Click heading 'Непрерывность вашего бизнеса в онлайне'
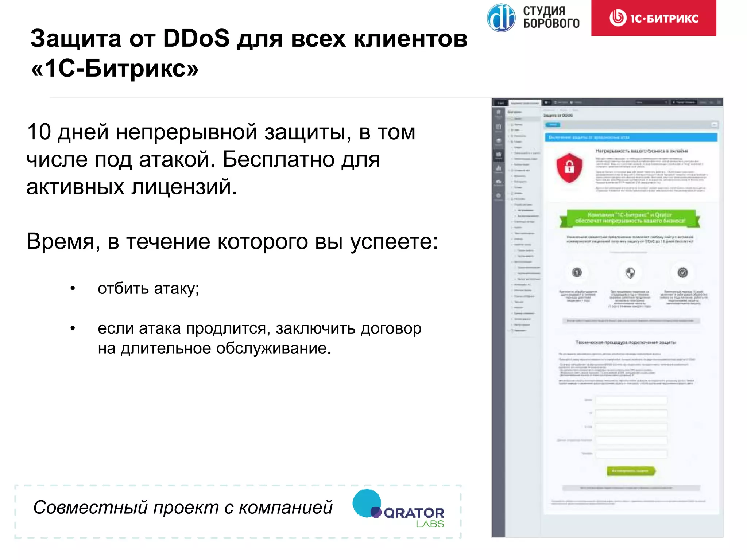747x560 pixels. [x=642, y=151]
